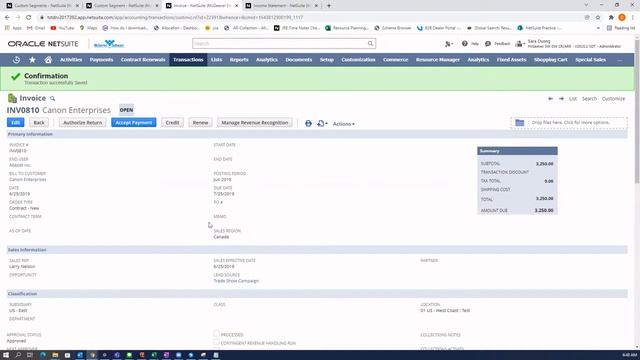Open Windows Start menu
This screenshot has height=360, width=640.
click(6, 355)
